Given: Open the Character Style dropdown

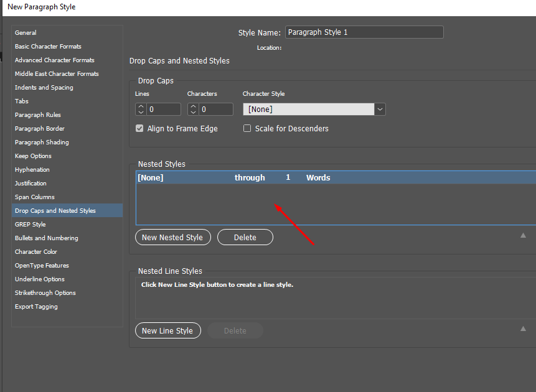Looking at the screenshot, I should [380, 110].
